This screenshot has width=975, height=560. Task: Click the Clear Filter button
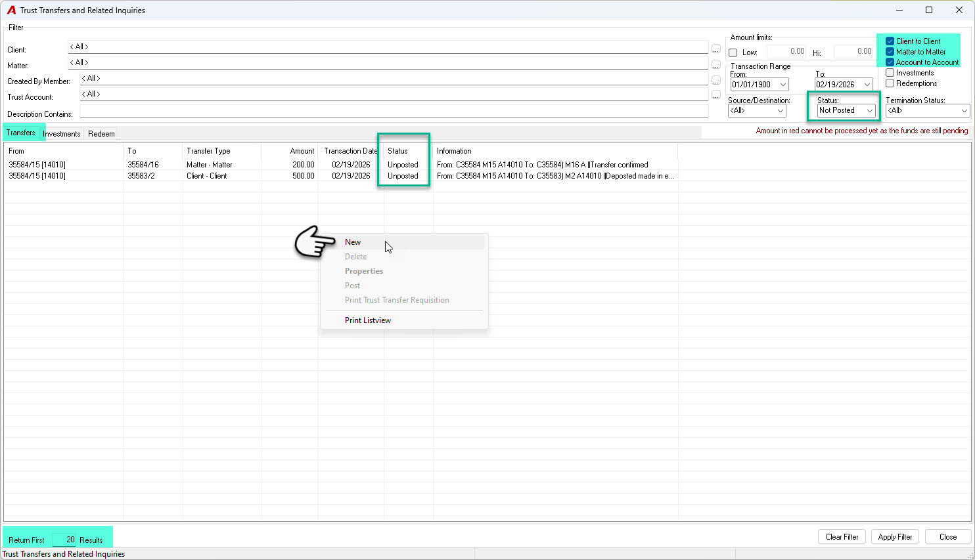click(842, 537)
